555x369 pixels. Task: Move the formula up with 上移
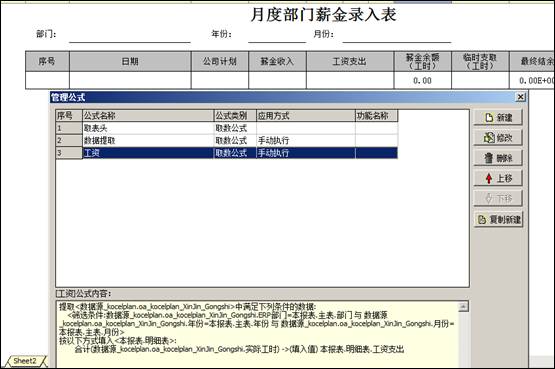pos(498,178)
